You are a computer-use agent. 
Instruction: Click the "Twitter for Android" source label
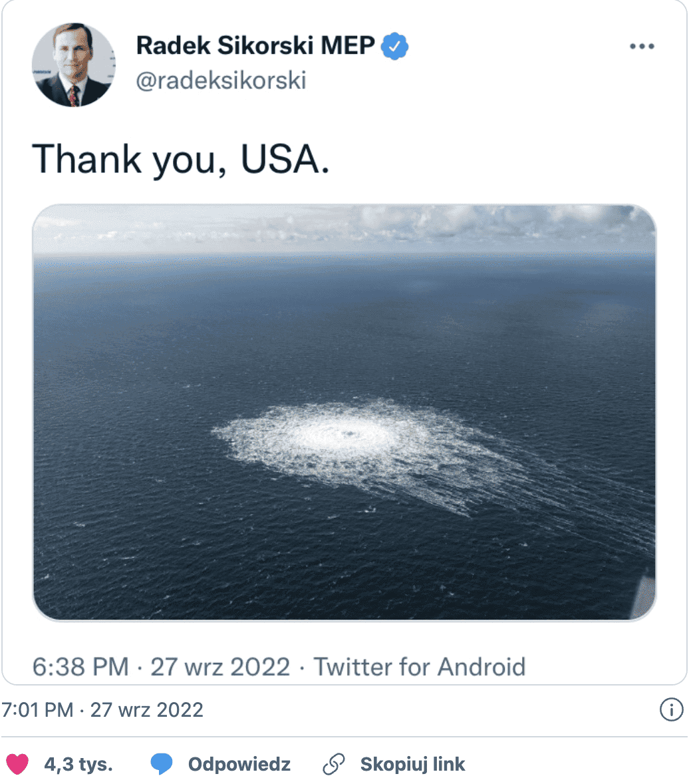[420, 666]
